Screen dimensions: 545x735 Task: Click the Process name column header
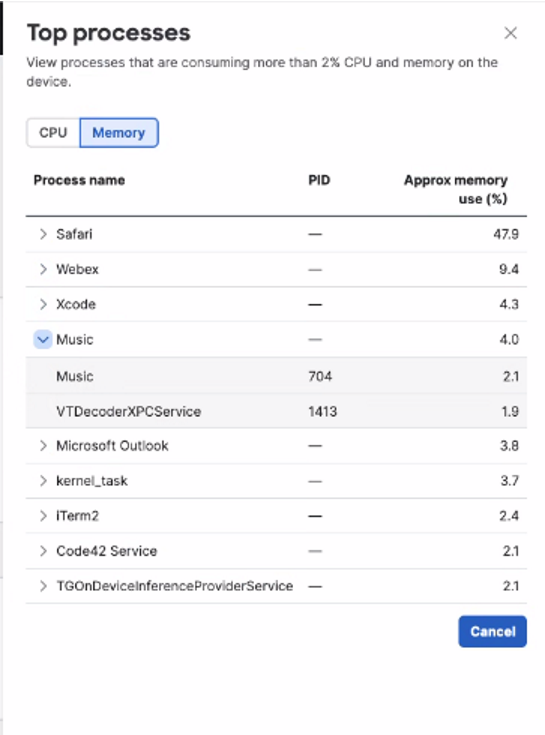[79, 180]
